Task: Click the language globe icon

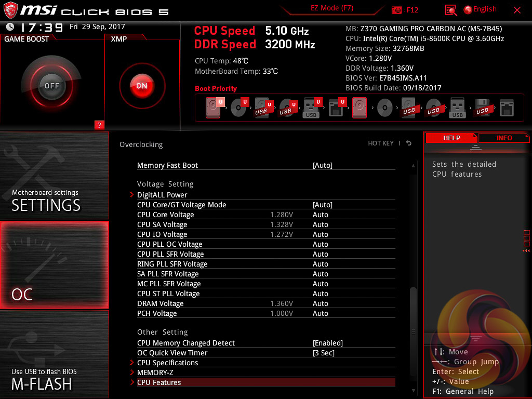Action: tap(468, 10)
